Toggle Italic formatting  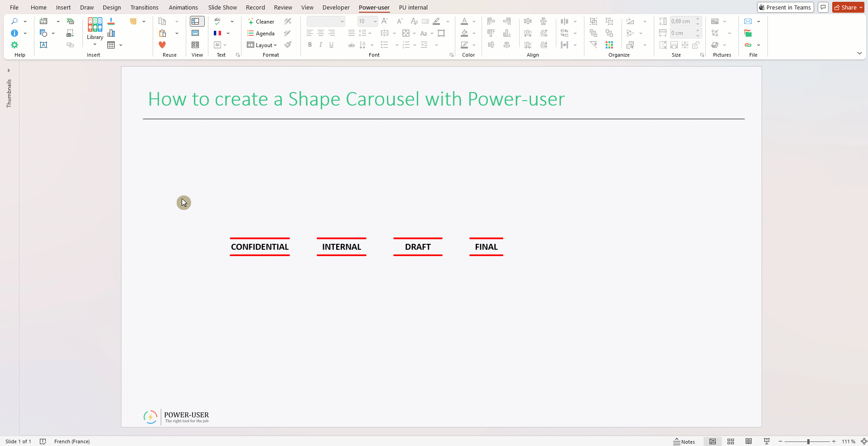[321, 45]
